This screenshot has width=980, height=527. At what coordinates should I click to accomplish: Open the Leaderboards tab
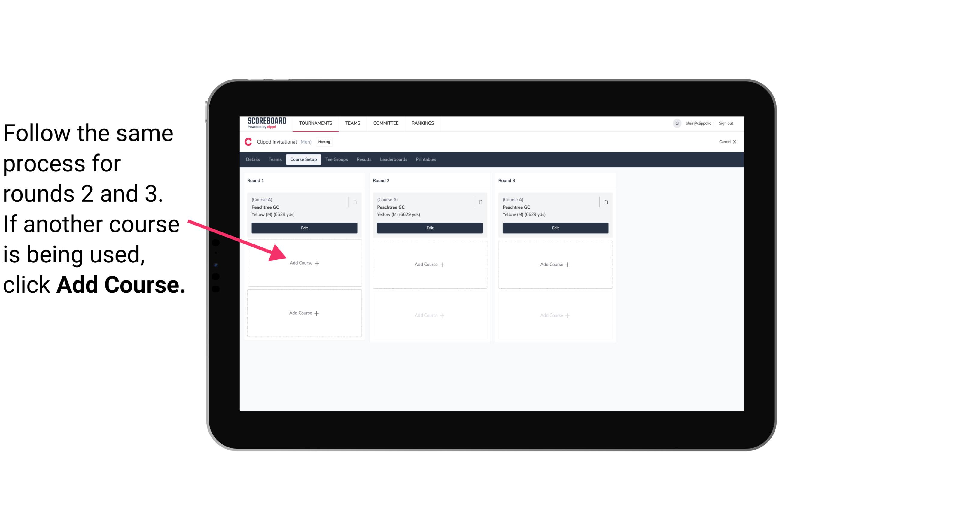[393, 159]
